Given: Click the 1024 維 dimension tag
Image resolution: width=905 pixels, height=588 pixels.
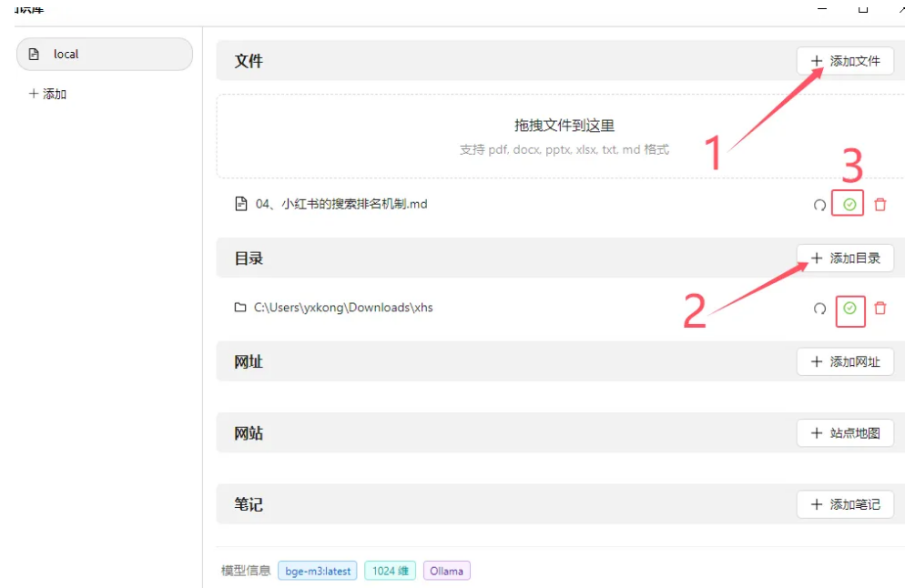Looking at the screenshot, I should [x=390, y=571].
